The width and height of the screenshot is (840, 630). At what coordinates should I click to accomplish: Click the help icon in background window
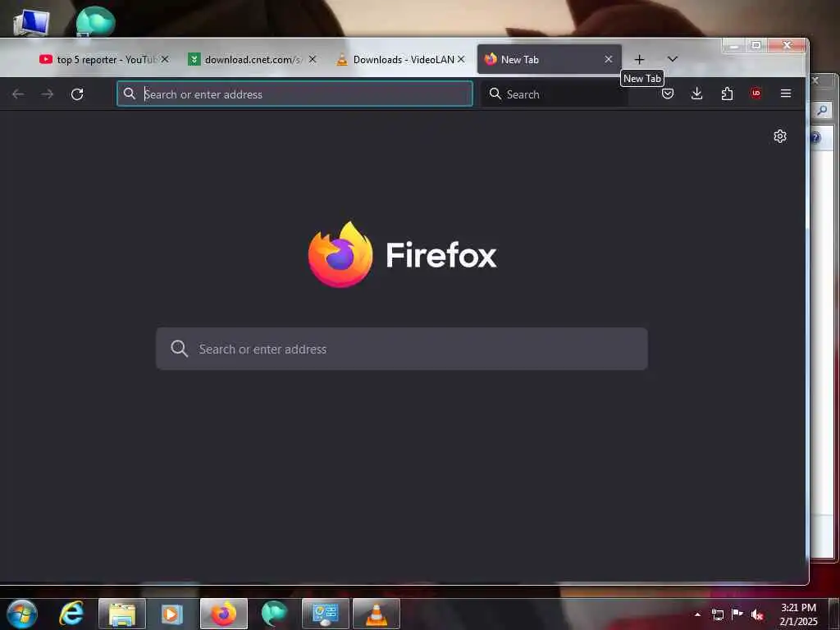[815, 138]
